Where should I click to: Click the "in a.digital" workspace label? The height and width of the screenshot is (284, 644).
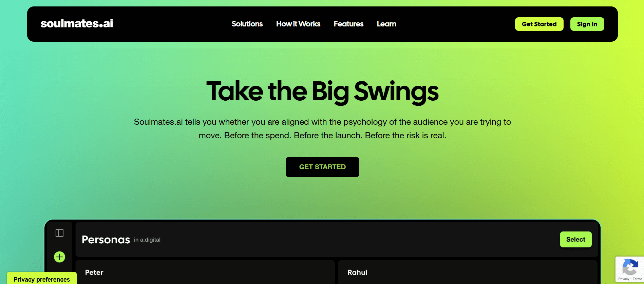coord(147,240)
